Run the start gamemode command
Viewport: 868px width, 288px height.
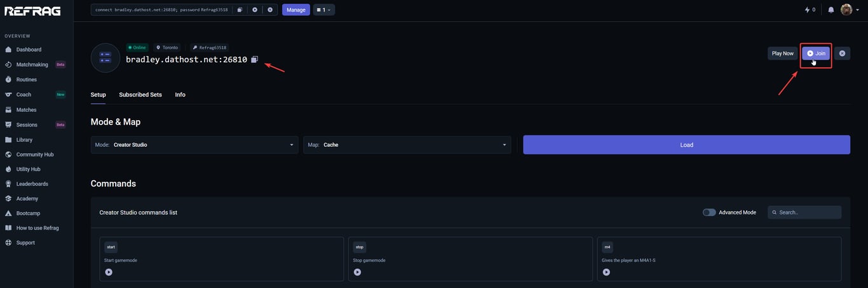109,272
